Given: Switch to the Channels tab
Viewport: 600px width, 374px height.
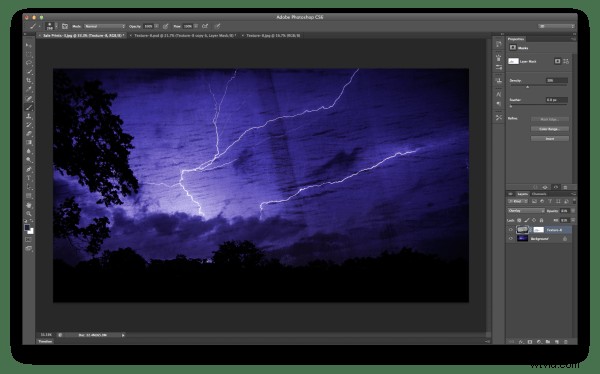Looking at the screenshot, I should point(539,194).
